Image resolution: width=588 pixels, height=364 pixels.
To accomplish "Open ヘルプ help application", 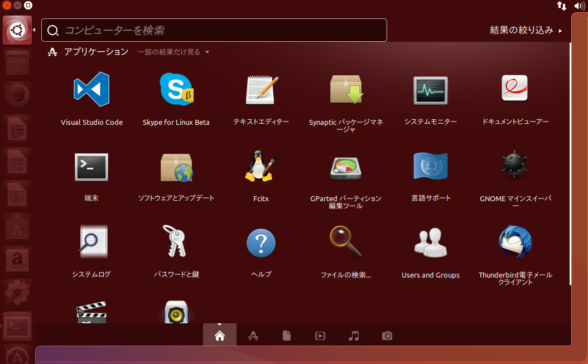I will 261,243.
